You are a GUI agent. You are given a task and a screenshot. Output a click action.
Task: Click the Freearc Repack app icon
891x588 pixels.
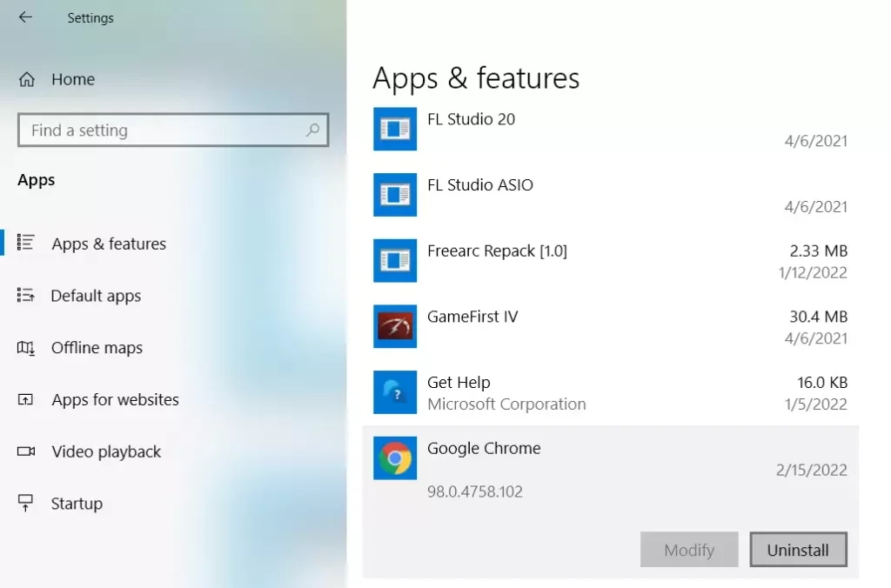tap(395, 261)
